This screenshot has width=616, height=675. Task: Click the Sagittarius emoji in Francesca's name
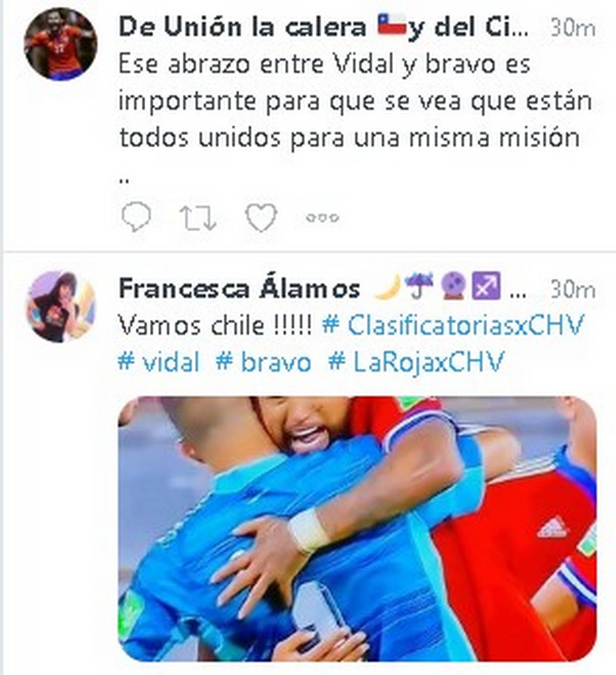tap(486, 287)
